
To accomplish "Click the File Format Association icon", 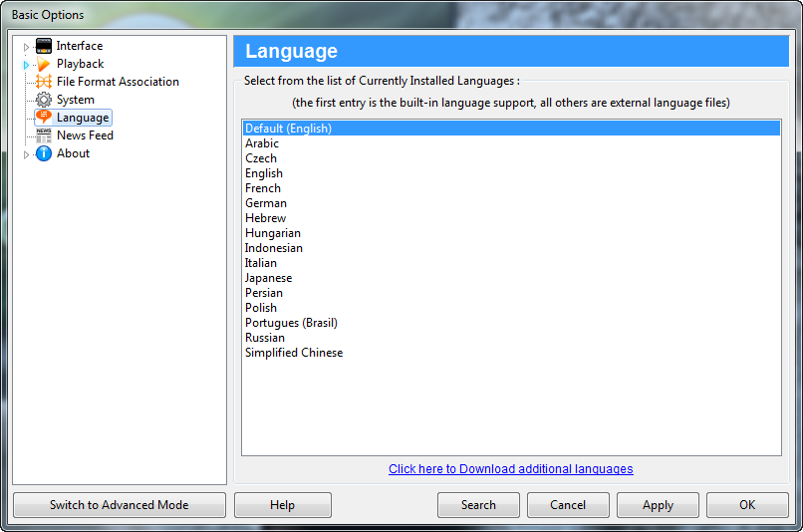I will tap(44, 82).
